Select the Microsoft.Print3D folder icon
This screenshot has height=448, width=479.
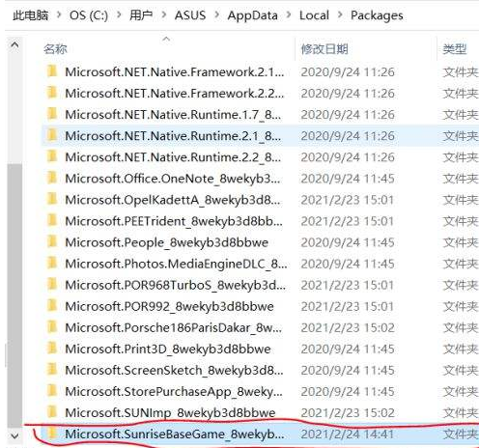tap(52, 349)
